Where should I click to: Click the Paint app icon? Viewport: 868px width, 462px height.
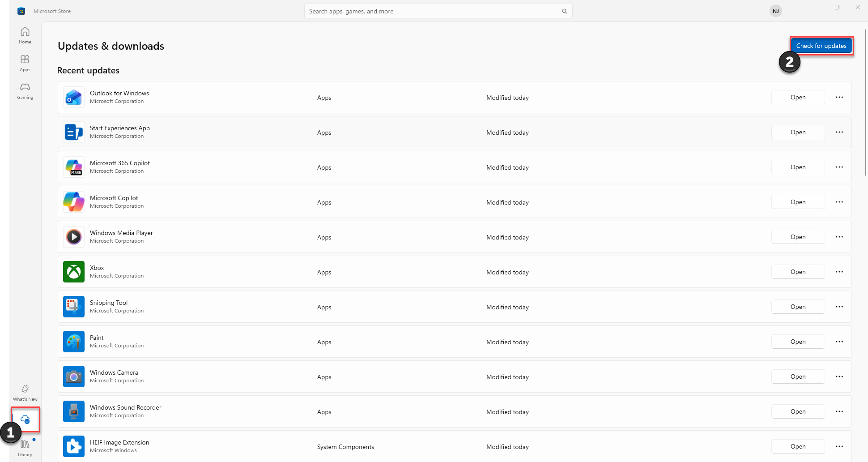point(74,342)
